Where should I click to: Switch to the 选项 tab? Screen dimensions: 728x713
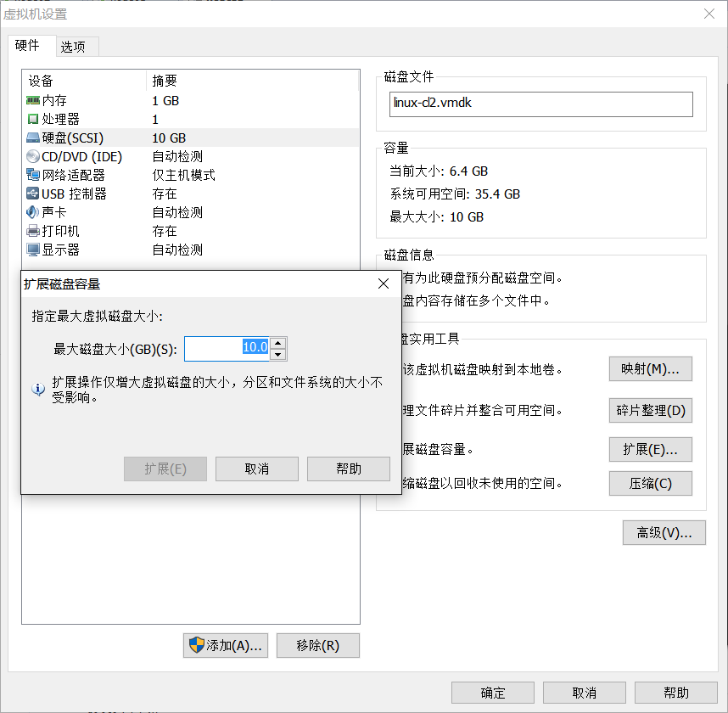click(76, 47)
